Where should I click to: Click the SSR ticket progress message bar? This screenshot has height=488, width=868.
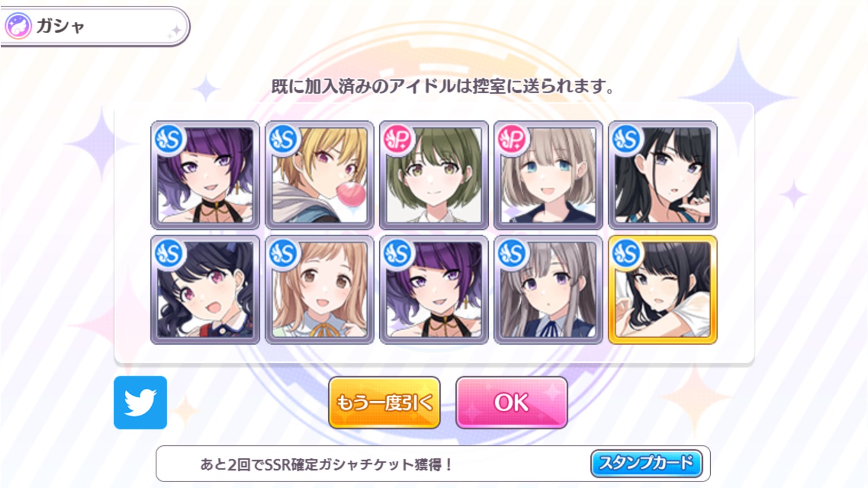coord(433,464)
